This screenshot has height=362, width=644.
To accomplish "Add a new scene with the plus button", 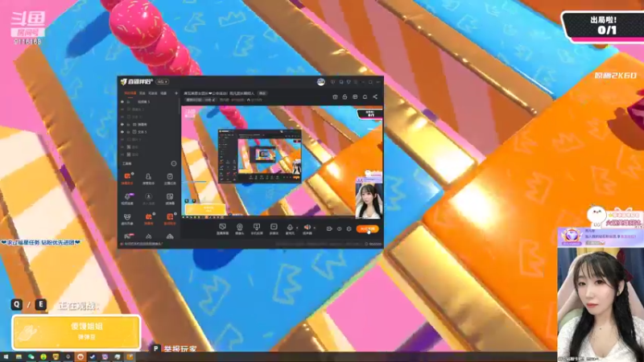I will click(176, 93).
